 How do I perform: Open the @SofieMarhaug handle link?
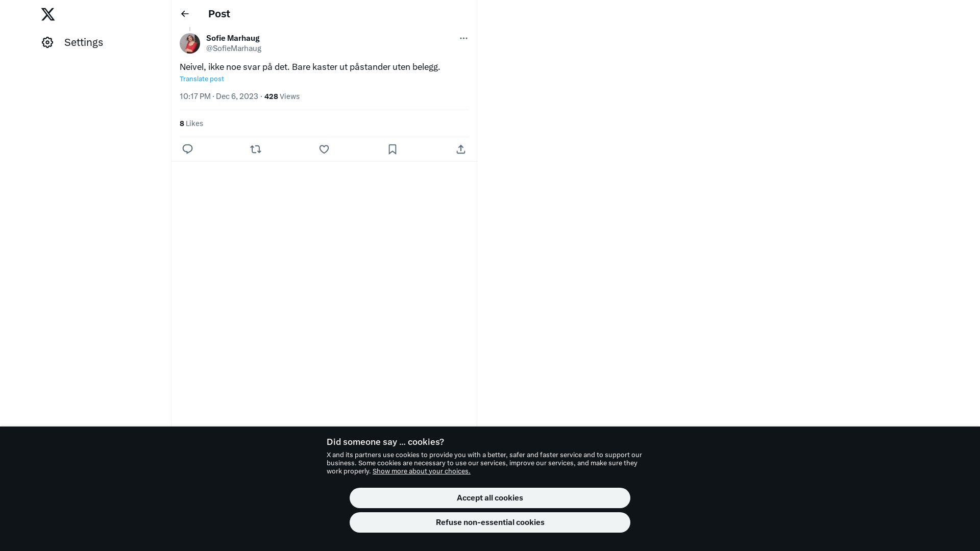coord(234,48)
